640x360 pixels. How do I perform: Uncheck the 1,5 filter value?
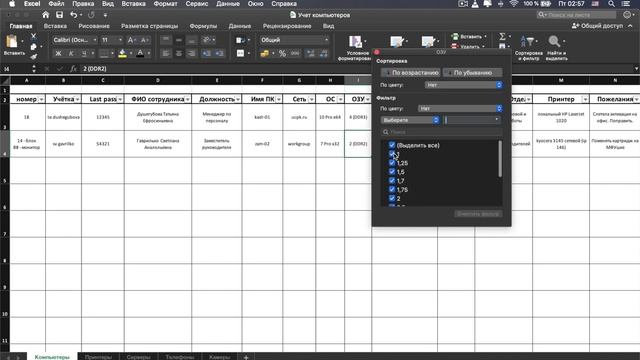392,171
